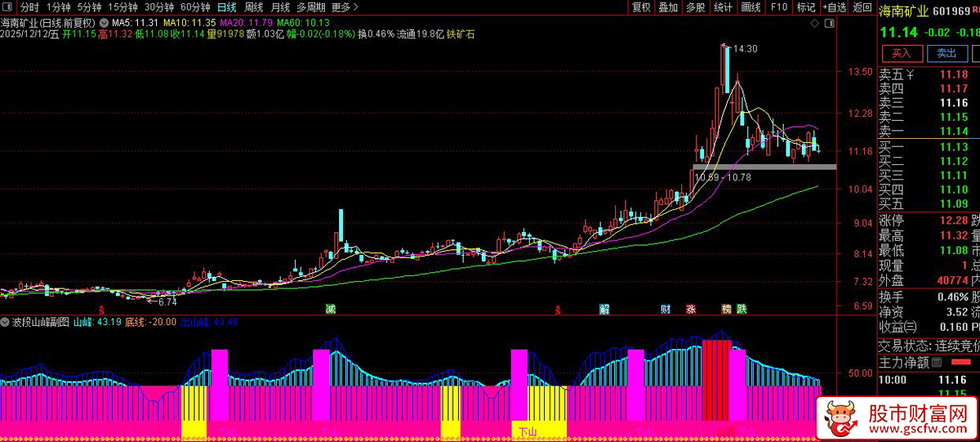This screenshot has height=442, width=980.
Task: Click the ¥ symbol beside 卖五
Action: 911,74
